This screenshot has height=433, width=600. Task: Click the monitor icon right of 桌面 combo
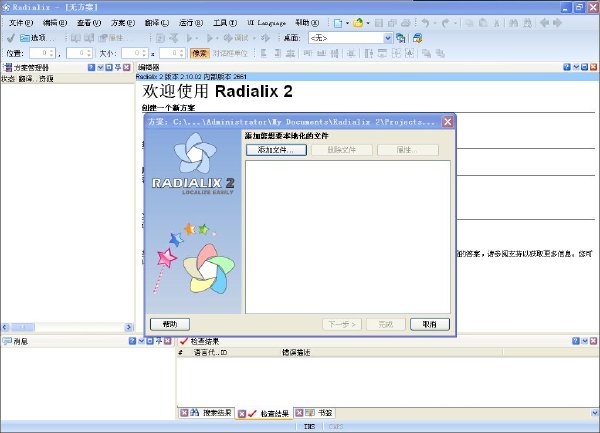click(400, 38)
